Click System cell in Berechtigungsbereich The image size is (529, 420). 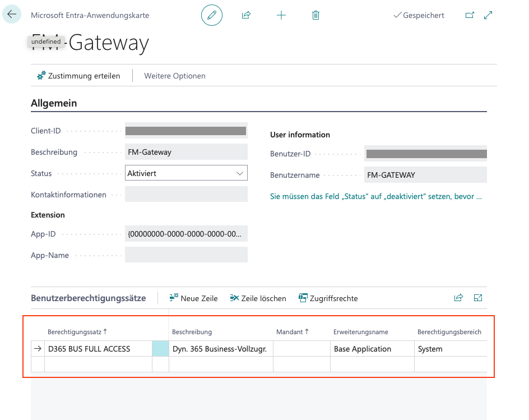pyautogui.click(x=451, y=349)
